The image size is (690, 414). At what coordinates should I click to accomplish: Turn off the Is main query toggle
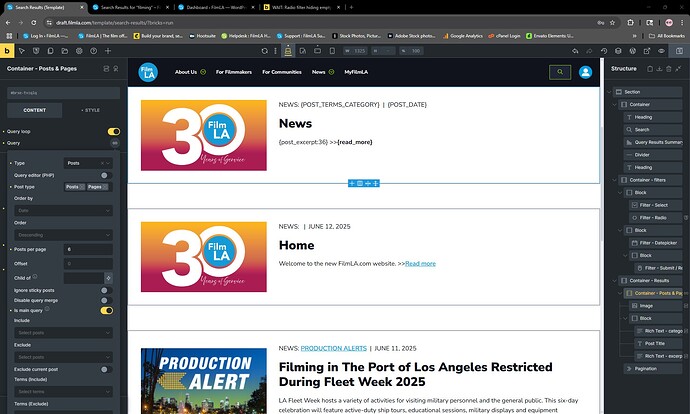point(106,310)
